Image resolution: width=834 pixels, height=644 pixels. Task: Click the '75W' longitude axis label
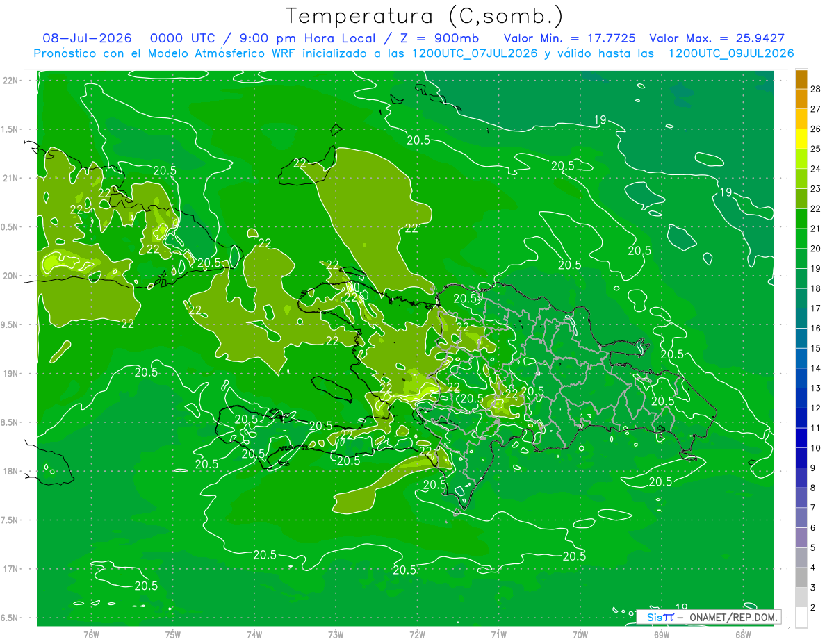[173, 635]
